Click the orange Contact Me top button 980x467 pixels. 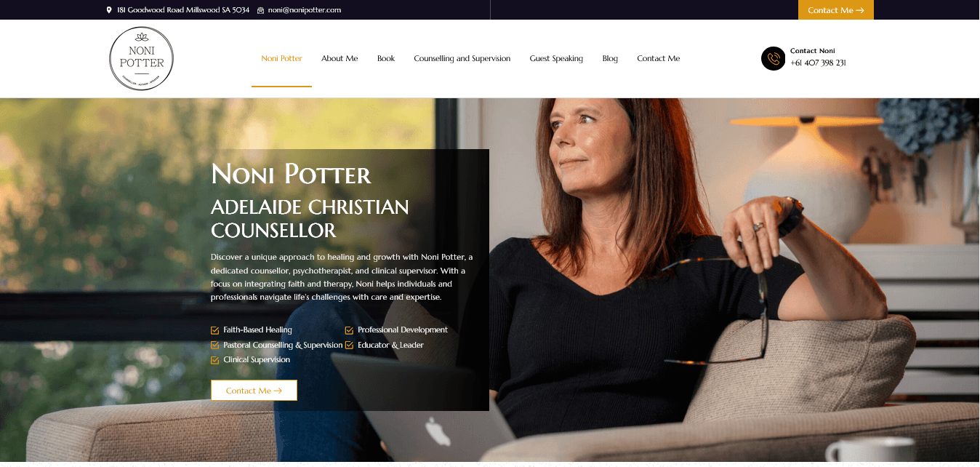836,10
